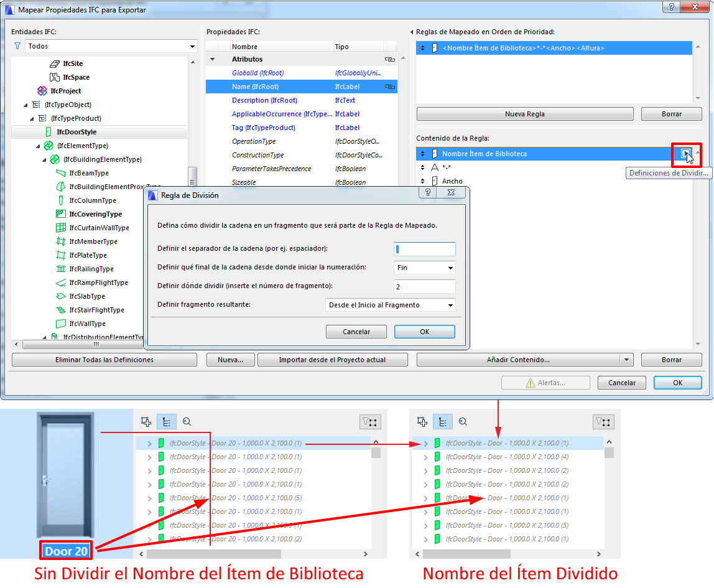The width and height of the screenshot is (714, 588).
Task: Select IfcSlabType entity
Action: (87, 296)
